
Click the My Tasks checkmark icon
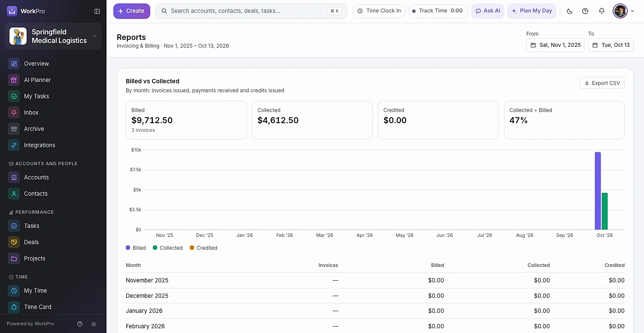coord(14,96)
